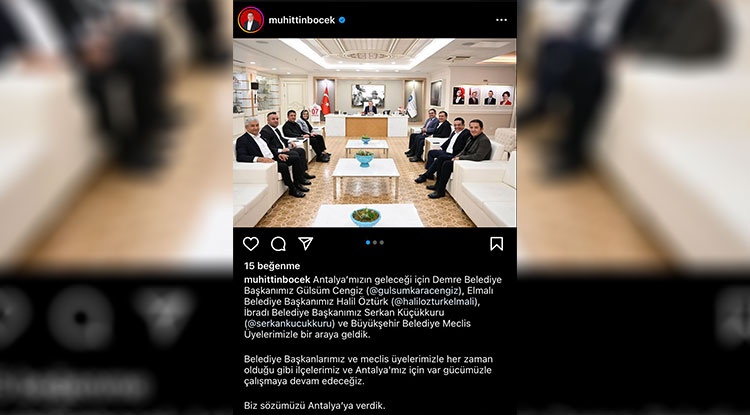The width and height of the screenshot is (750, 415).
Task: Select second carousel dot indicator
Action: pos(375,242)
